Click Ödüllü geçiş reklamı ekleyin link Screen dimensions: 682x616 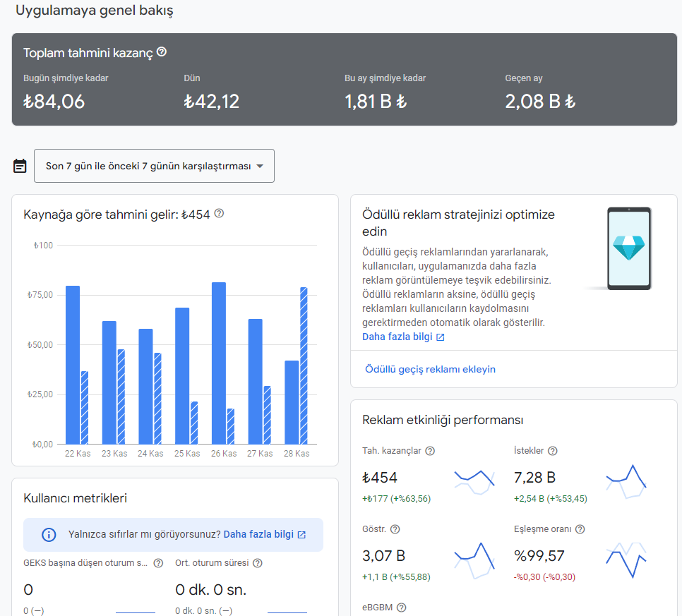coord(430,369)
